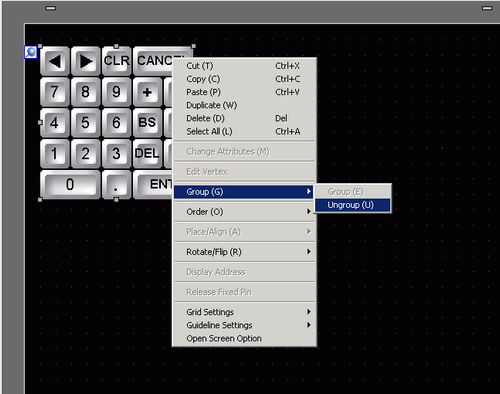Viewport: 500px width, 394px height.
Task: Click top-right selection handle of keypad
Action: 194,46
